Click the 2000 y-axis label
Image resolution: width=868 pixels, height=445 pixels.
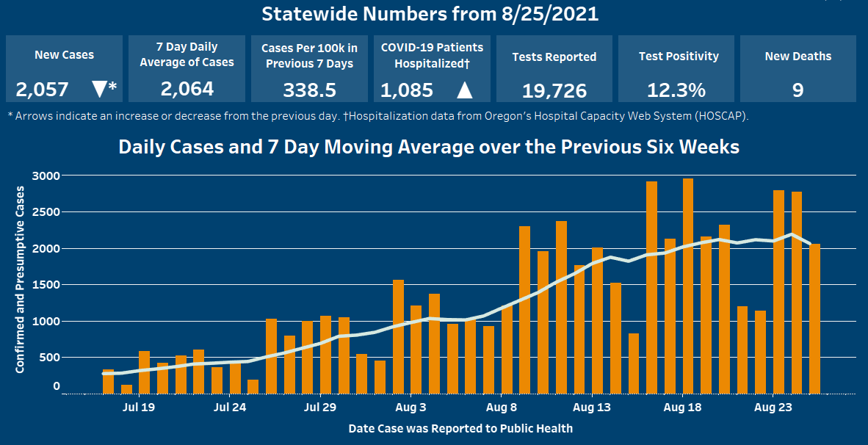pos(46,248)
